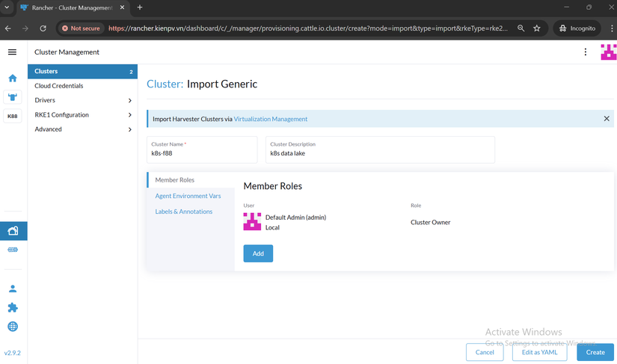The width and height of the screenshot is (617, 364).
Task: Create the imported cluster
Action: [595, 352]
